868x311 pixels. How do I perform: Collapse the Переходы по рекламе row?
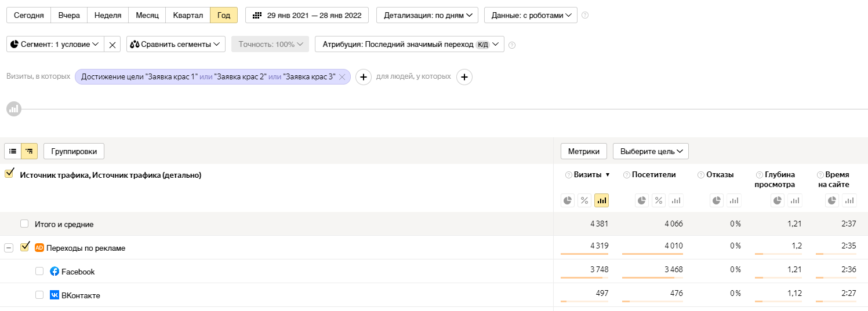point(9,248)
